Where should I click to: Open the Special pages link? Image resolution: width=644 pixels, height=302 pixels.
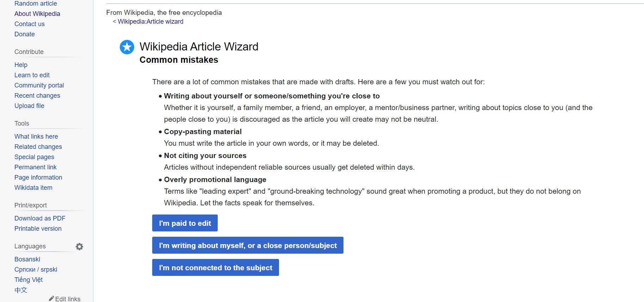coord(34,157)
